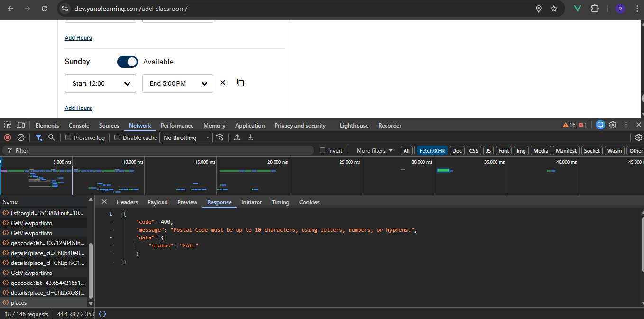The image size is (644, 319).
Task: Open the End 5:00 PM time dropdown
Action: (x=178, y=83)
